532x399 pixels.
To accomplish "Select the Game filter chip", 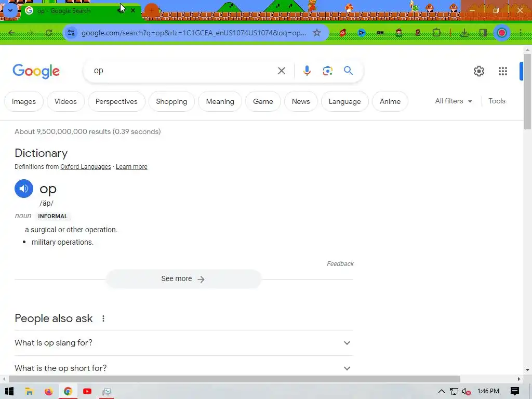I will (263, 101).
